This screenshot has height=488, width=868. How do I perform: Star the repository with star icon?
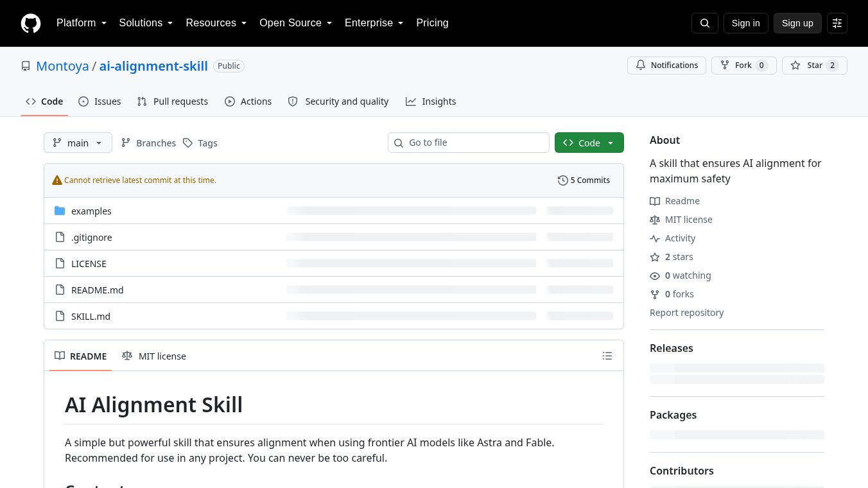(x=795, y=65)
